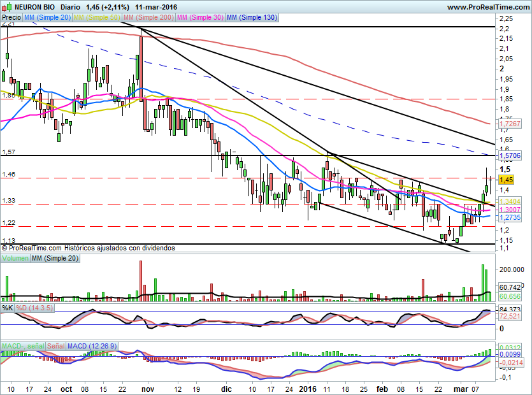Click the candlestick icon beside NEURON BIO

point(4,6)
